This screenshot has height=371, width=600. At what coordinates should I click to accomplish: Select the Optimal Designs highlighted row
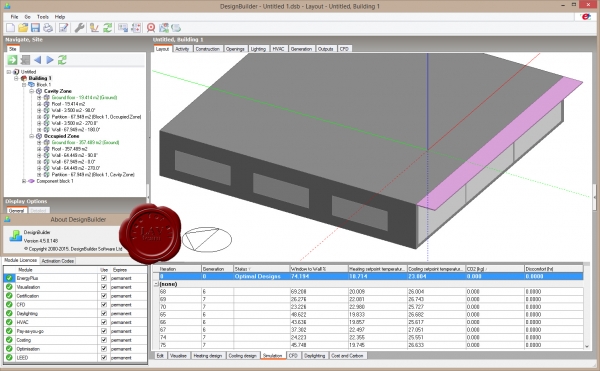tap(370, 276)
